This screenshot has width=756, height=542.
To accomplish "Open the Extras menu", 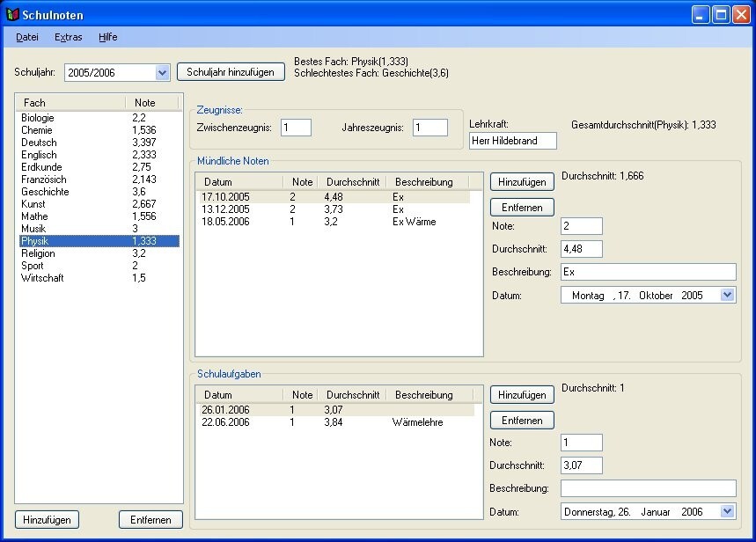I will pyautogui.click(x=69, y=37).
